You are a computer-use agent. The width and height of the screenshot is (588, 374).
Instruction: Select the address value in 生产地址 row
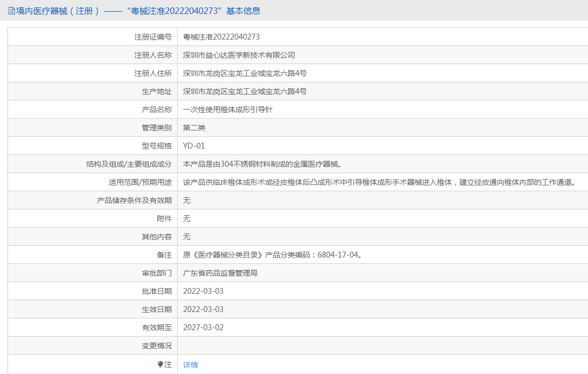(x=245, y=91)
